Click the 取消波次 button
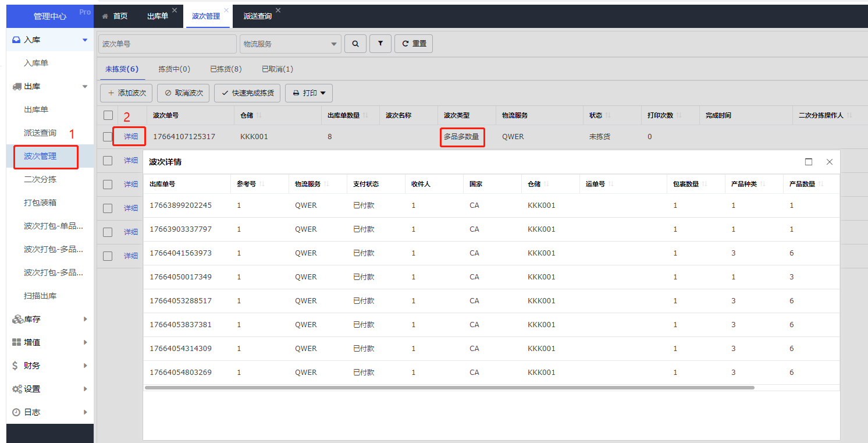Image resolution: width=868 pixels, height=443 pixels. (x=183, y=93)
